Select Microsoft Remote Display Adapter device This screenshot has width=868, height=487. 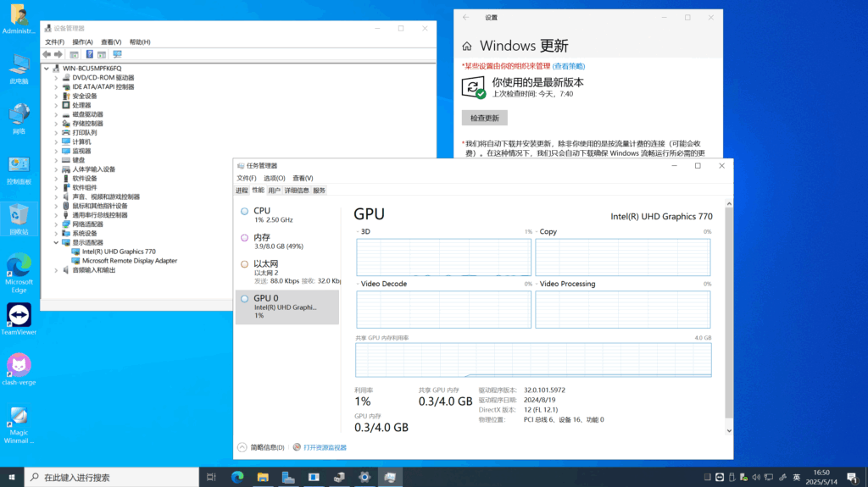point(130,261)
